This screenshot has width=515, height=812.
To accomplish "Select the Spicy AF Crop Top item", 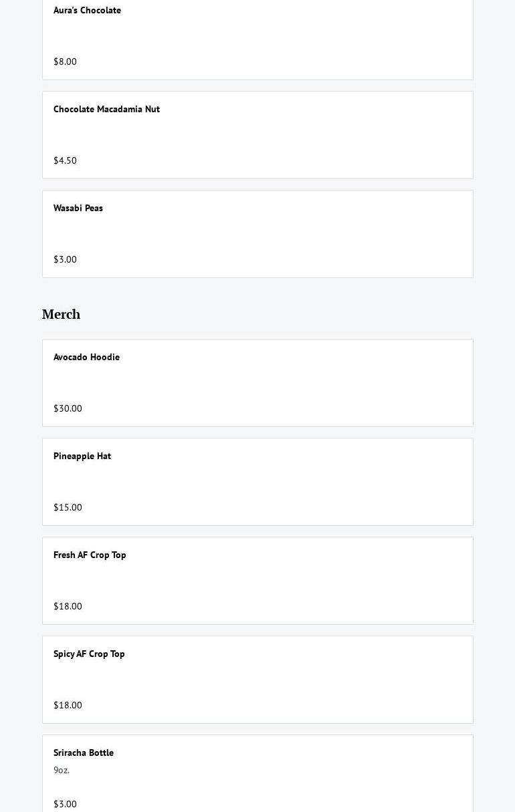I will (x=89, y=654).
